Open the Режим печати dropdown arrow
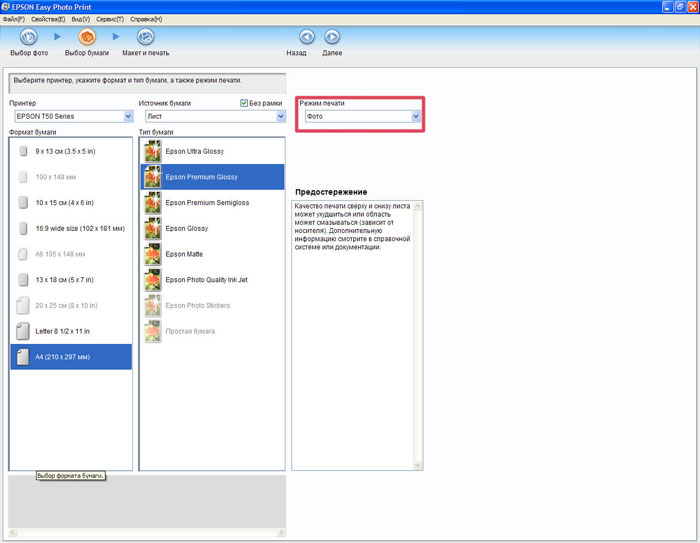 tap(416, 116)
